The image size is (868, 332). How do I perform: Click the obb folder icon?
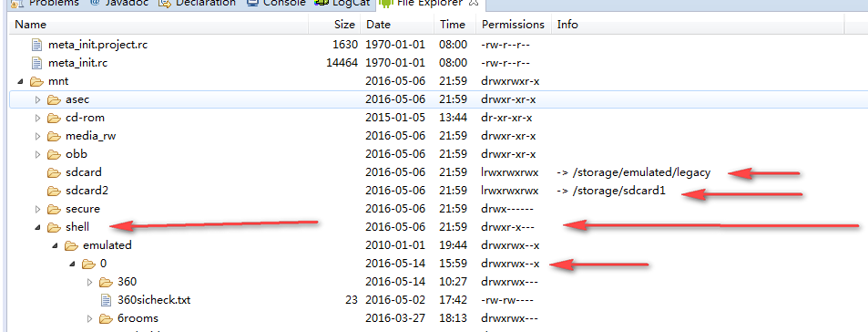point(54,154)
